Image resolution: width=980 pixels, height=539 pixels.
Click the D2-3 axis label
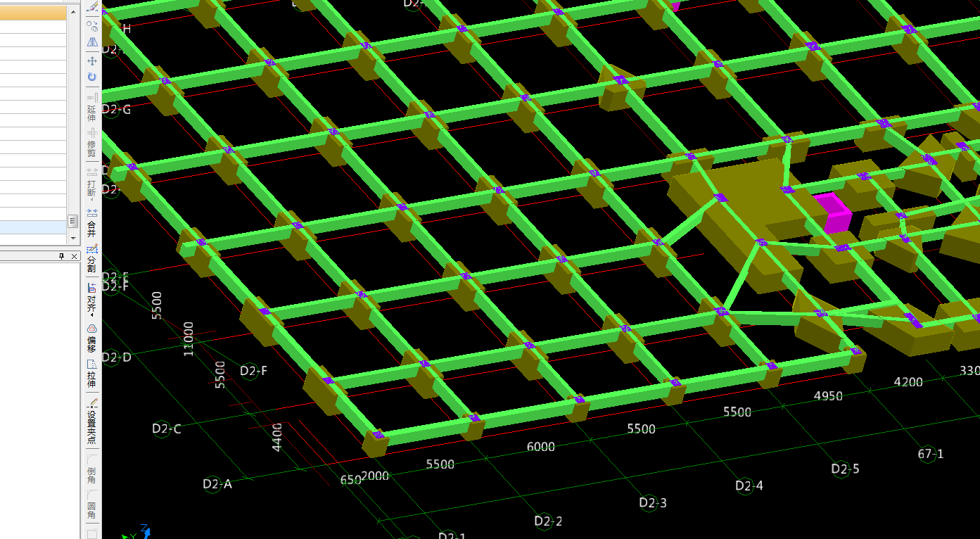(x=653, y=502)
